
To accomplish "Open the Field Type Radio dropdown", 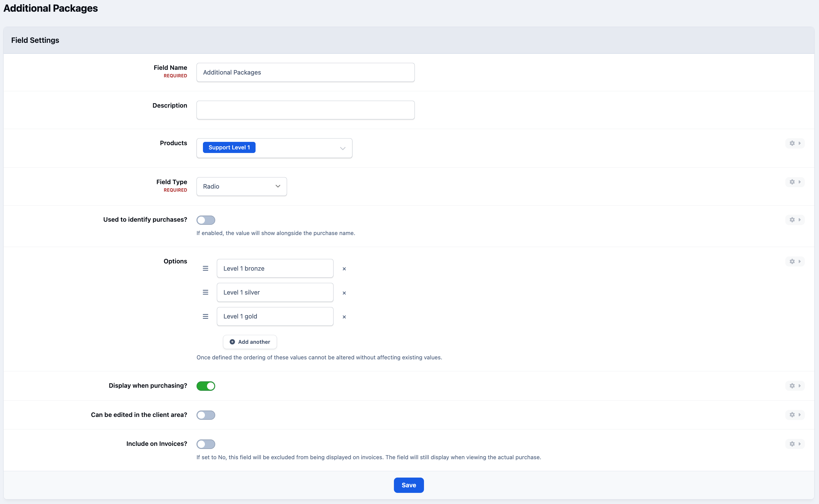I will (242, 186).
